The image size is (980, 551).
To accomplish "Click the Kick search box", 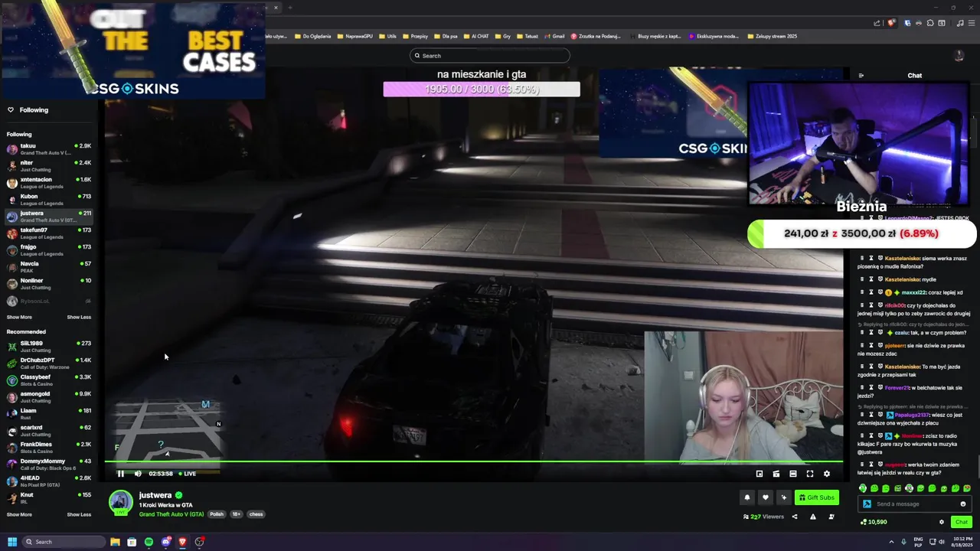I will click(x=490, y=55).
